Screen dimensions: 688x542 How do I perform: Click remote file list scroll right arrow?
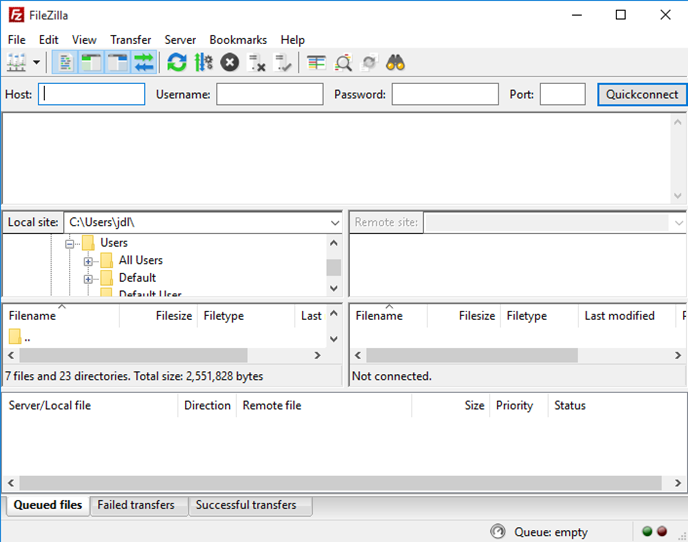pyautogui.click(x=678, y=355)
